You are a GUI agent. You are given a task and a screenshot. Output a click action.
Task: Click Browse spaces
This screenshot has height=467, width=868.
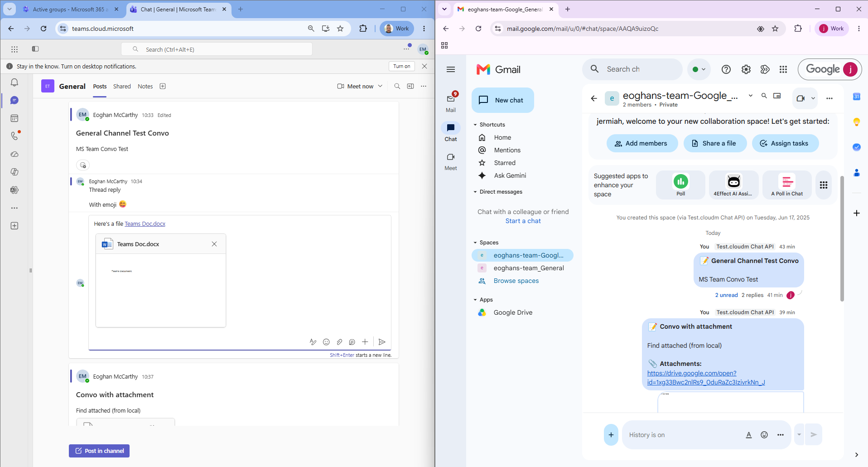pyautogui.click(x=516, y=281)
